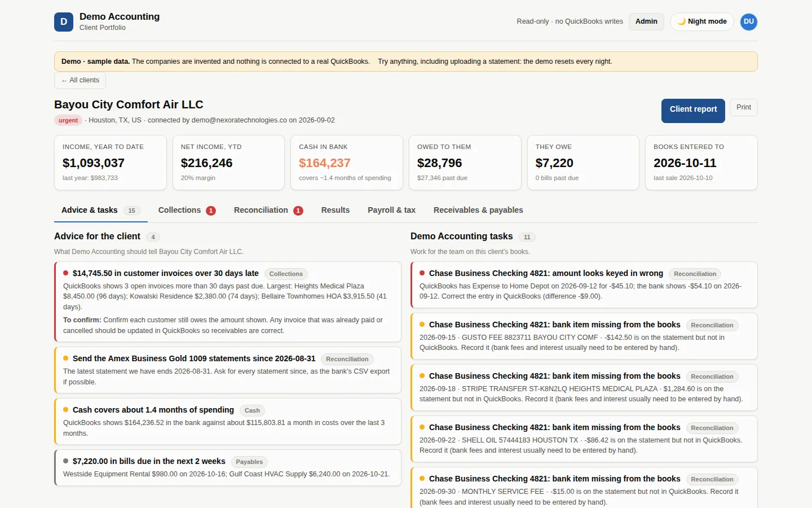Open the Receivables & payables tab

[478, 210]
